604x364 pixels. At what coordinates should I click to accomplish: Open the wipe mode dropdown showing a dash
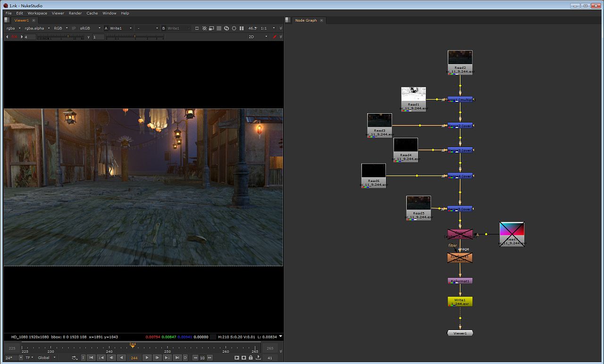click(148, 28)
